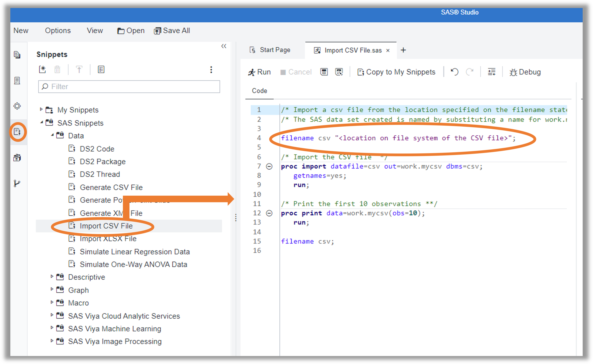Expand the Macro folder
The height and width of the screenshot is (364, 593).
(52, 302)
